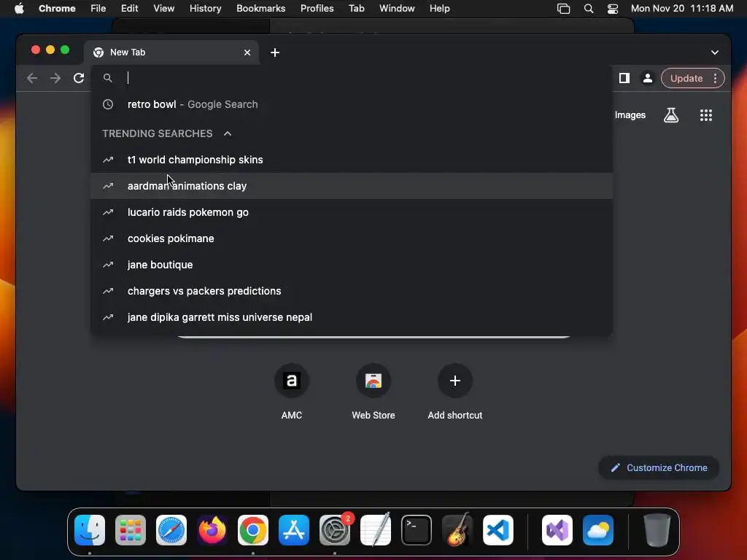
Task: Launch Safari from the Dock
Action: 171,530
